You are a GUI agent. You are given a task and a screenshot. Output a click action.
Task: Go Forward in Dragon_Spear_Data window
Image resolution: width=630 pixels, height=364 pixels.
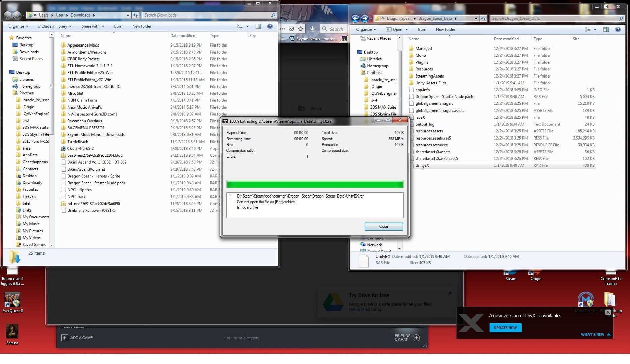point(365,19)
